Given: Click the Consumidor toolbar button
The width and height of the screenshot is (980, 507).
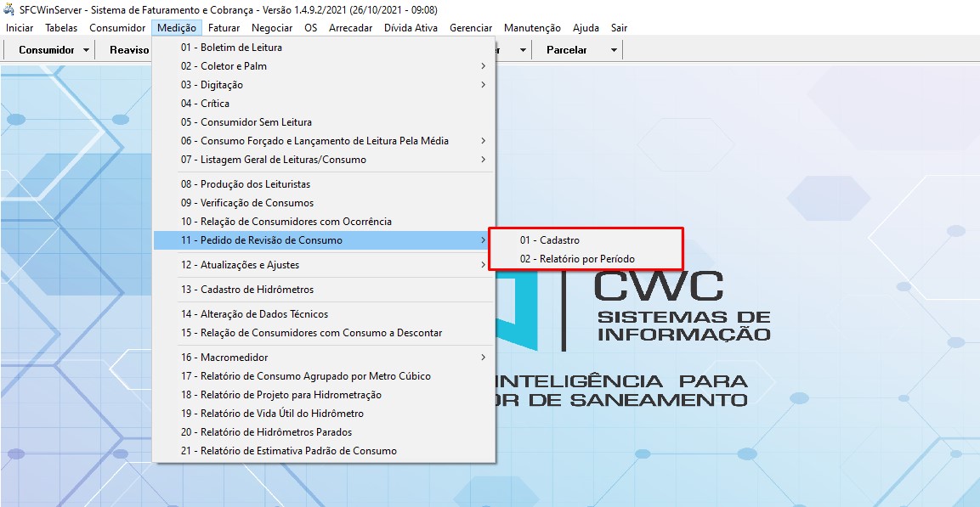Looking at the screenshot, I should [x=47, y=50].
